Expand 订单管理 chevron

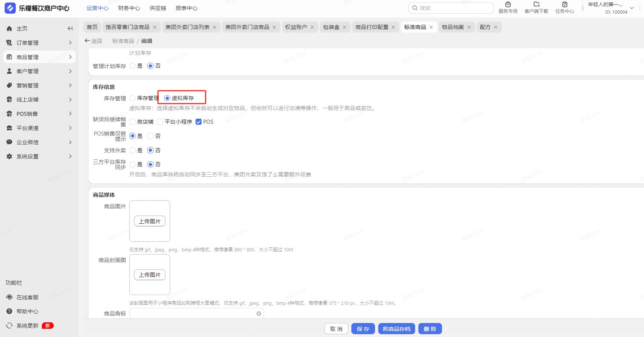click(70, 43)
